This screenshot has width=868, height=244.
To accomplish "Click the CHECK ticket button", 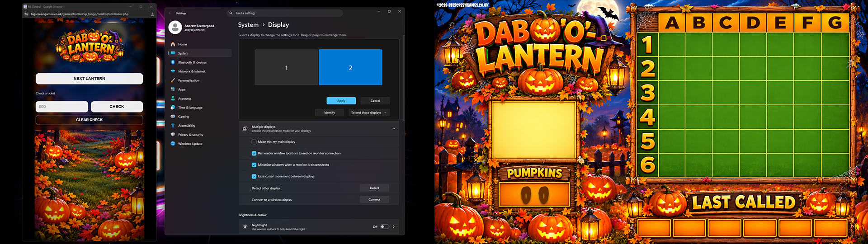I will pos(117,107).
